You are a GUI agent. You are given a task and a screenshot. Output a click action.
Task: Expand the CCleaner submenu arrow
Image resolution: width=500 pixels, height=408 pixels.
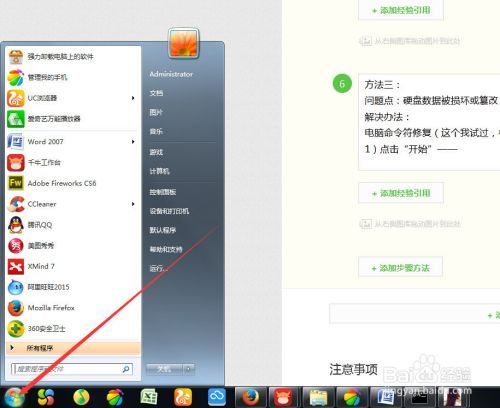click(x=133, y=204)
